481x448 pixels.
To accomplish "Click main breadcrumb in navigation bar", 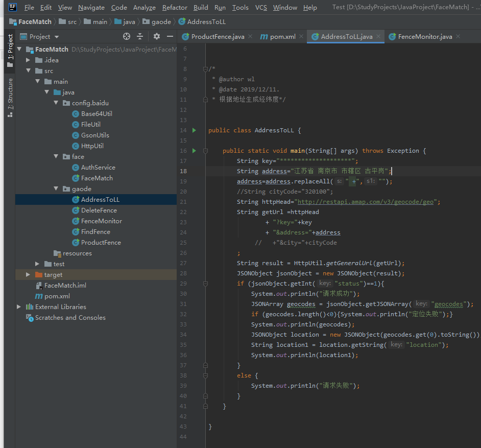I will pos(95,22).
